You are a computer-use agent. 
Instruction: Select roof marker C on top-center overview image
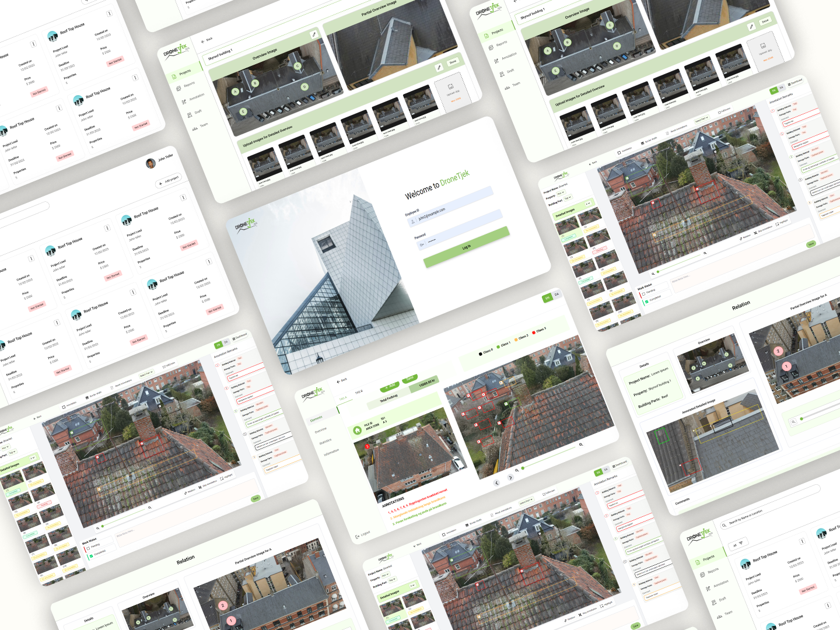(297, 66)
